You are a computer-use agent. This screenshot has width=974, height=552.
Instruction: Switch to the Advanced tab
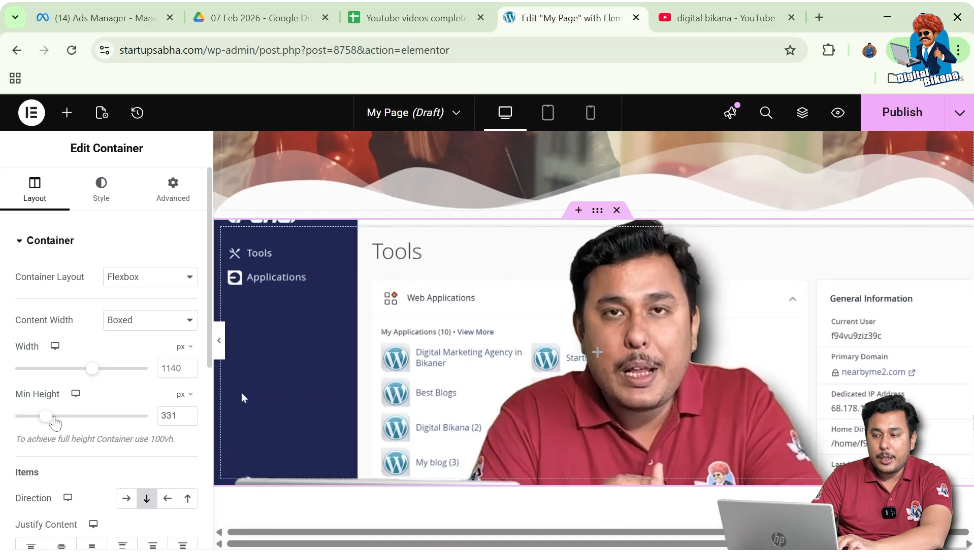coord(172,189)
